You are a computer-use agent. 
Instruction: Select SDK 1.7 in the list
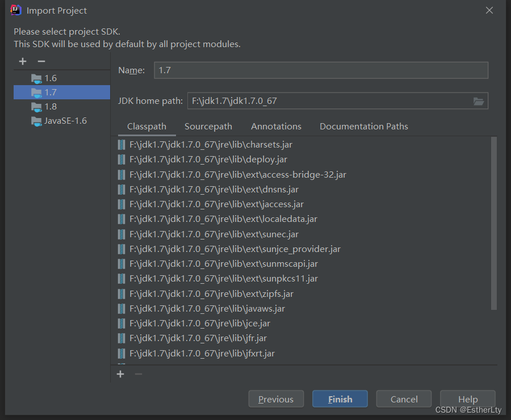(x=62, y=92)
